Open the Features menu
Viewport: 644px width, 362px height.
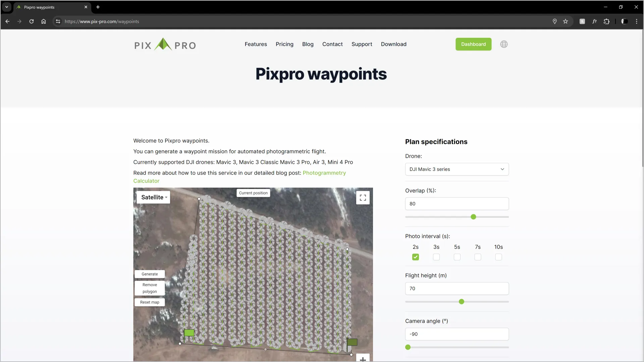(x=256, y=44)
